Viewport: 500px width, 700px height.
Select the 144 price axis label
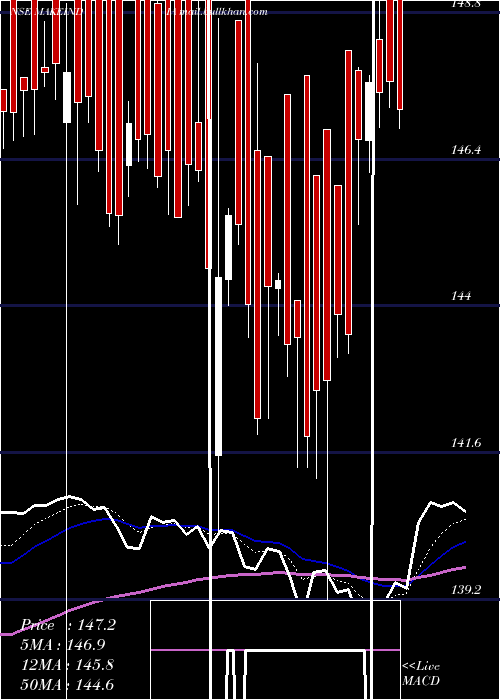461,296
